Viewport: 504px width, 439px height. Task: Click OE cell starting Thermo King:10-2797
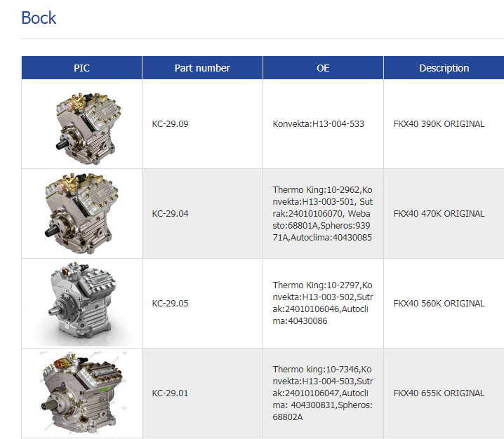pyautogui.click(x=323, y=303)
